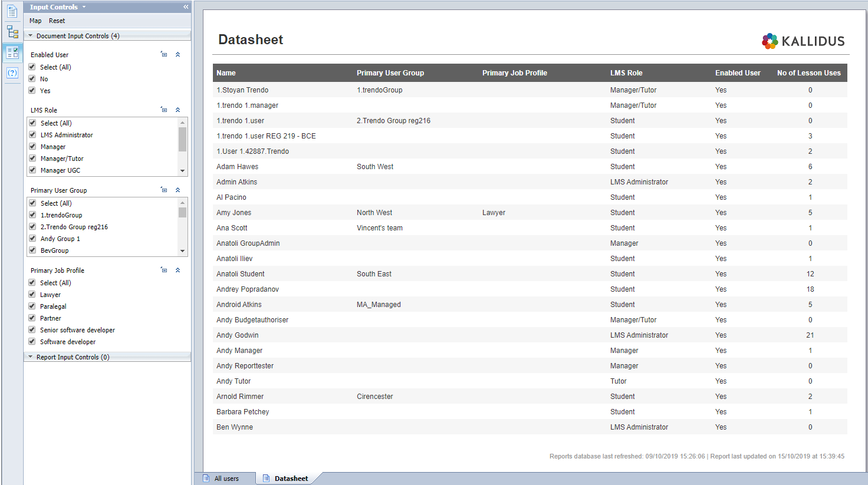Show dependencies icon for LMS Role
The image size is (868, 485).
coord(164,110)
